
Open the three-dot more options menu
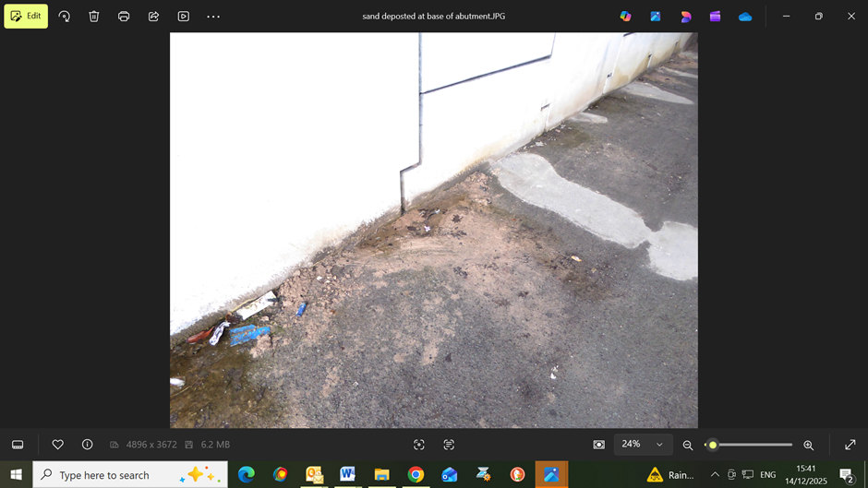213,17
